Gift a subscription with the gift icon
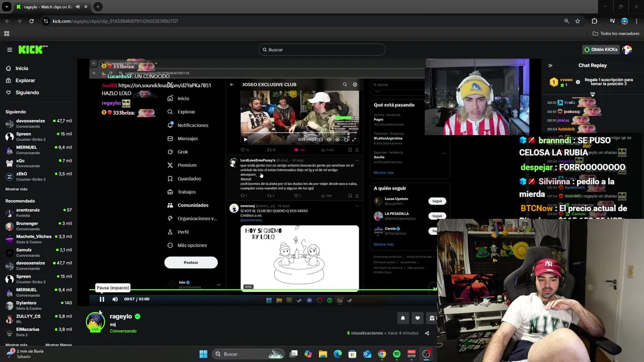 tap(432, 318)
